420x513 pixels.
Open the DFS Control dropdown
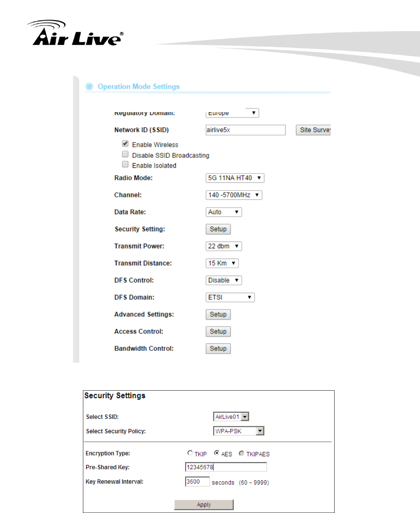point(224,280)
